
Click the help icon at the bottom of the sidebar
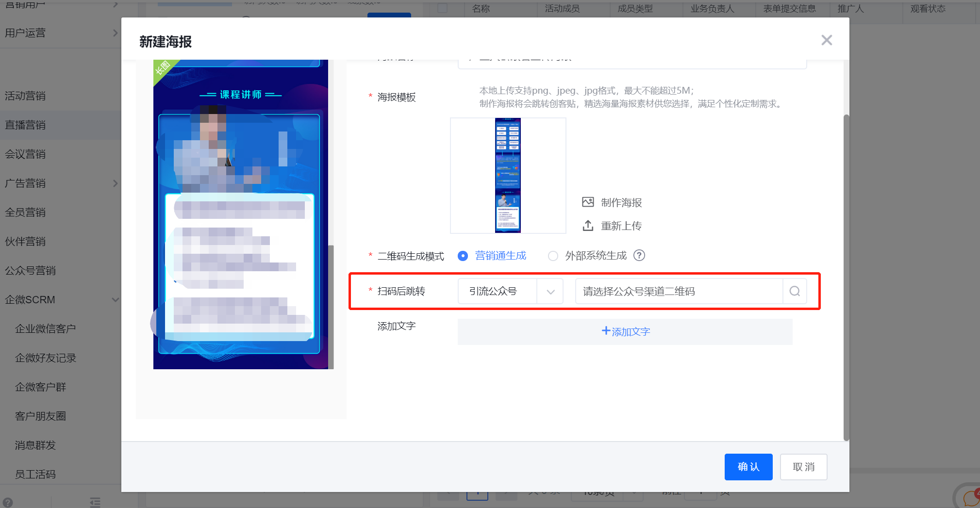click(8, 502)
